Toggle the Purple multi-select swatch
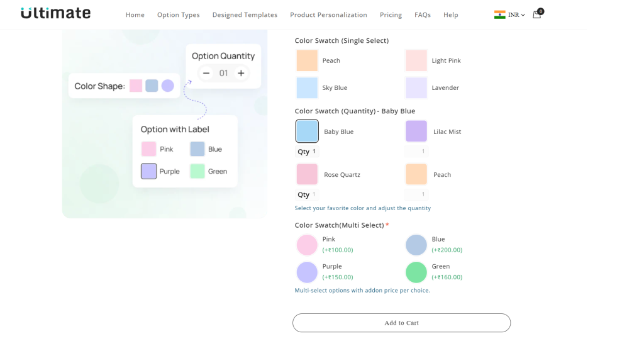Image resolution: width=644 pixels, height=341 pixels. tap(307, 272)
